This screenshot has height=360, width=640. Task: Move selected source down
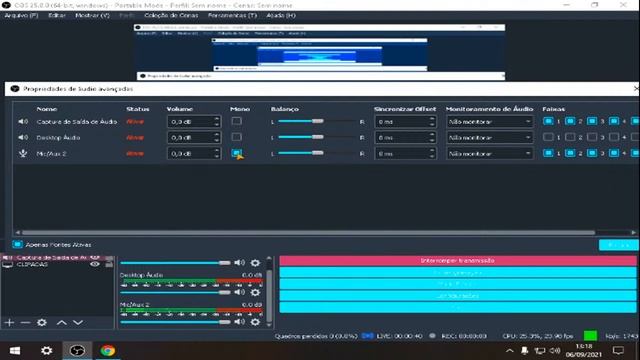(78, 322)
